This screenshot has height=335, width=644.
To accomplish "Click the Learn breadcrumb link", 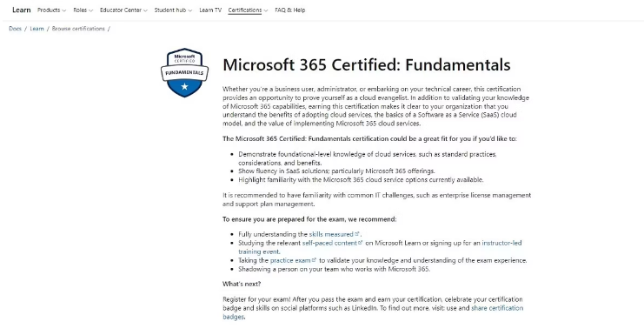I will click(37, 29).
